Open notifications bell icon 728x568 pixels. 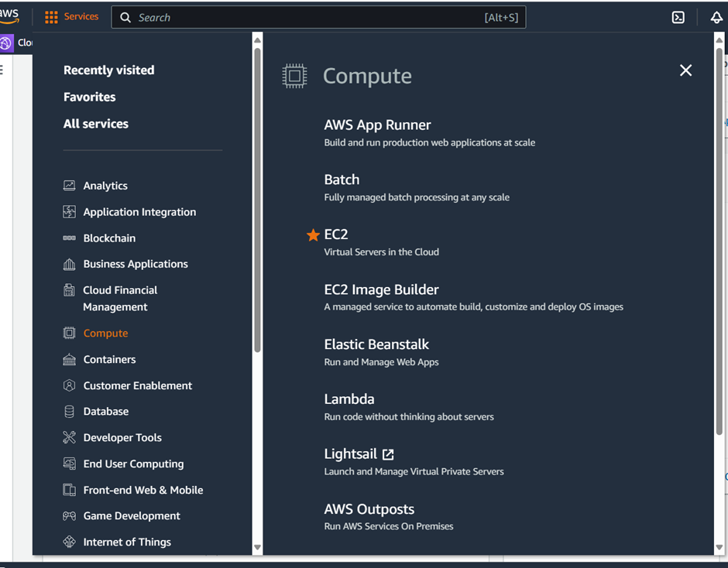tap(716, 17)
